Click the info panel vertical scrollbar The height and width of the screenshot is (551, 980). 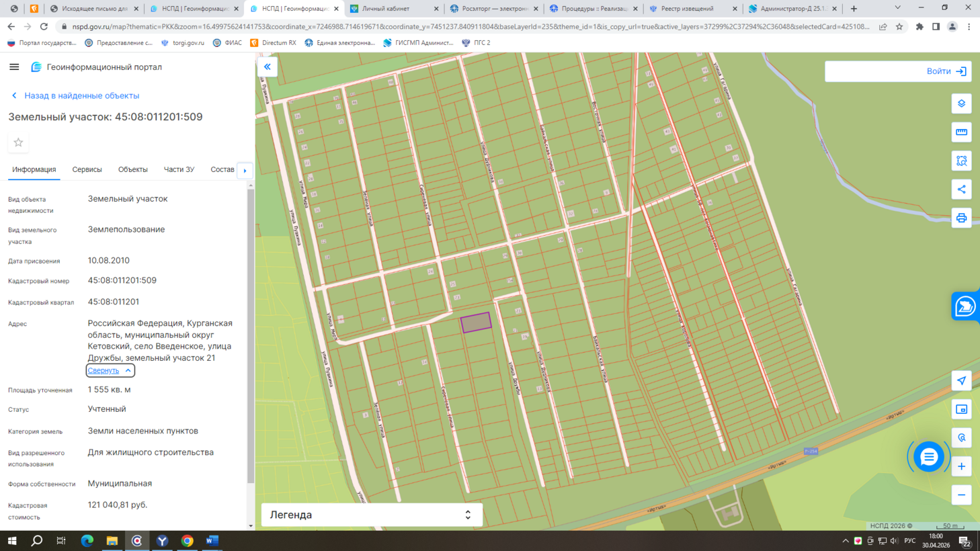[251, 336]
